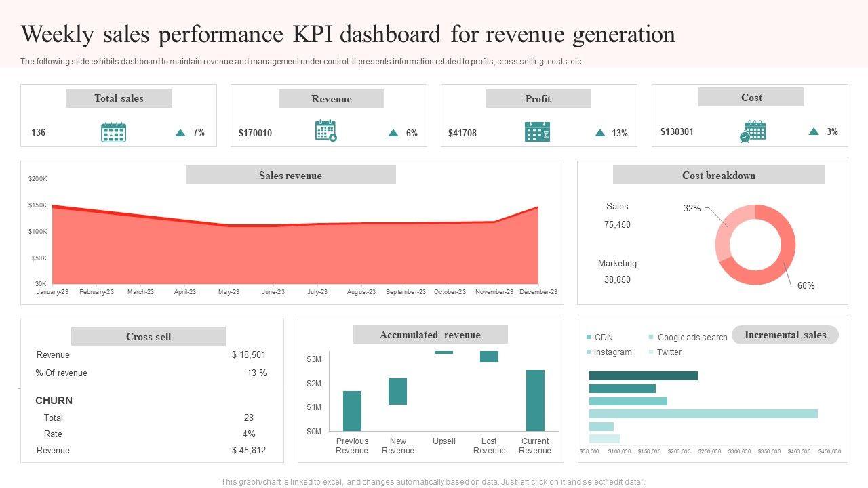868x488 pixels.
Task: Click the up arrow beside 3%
Action: 814,131
